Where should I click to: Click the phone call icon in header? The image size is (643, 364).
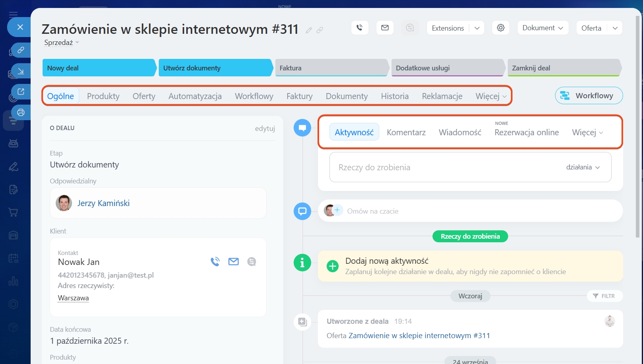360,28
